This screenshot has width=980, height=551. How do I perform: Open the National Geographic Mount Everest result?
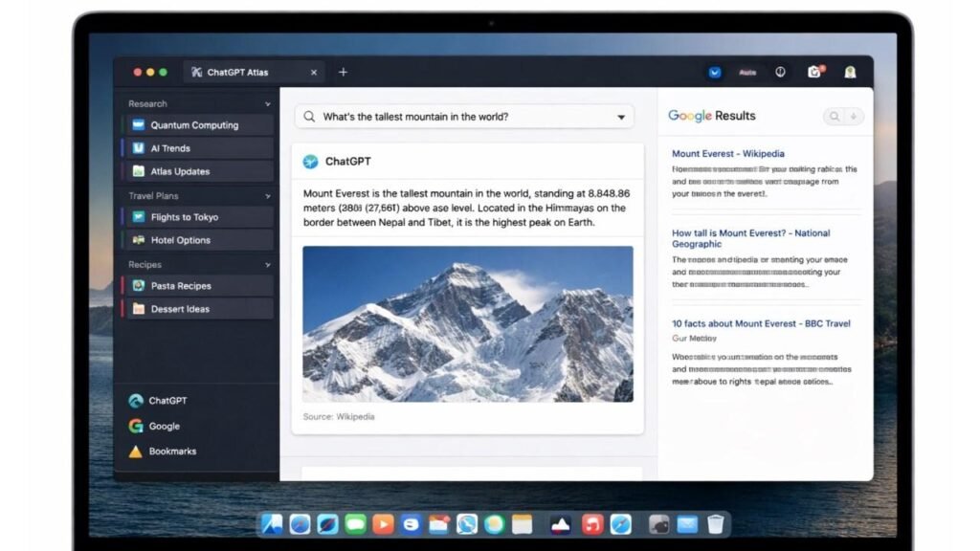pyautogui.click(x=750, y=238)
